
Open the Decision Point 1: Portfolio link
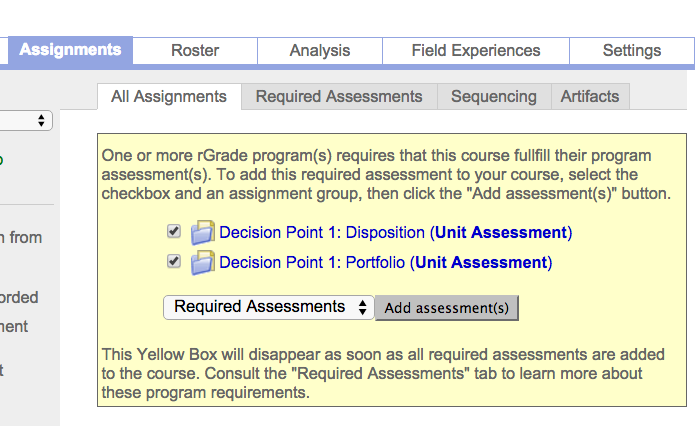pyautogui.click(x=312, y=263)
